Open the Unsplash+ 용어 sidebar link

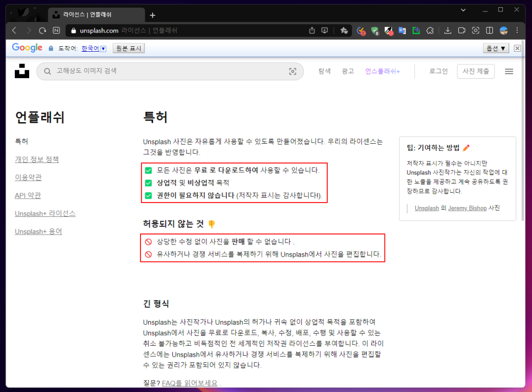[39, 232]
